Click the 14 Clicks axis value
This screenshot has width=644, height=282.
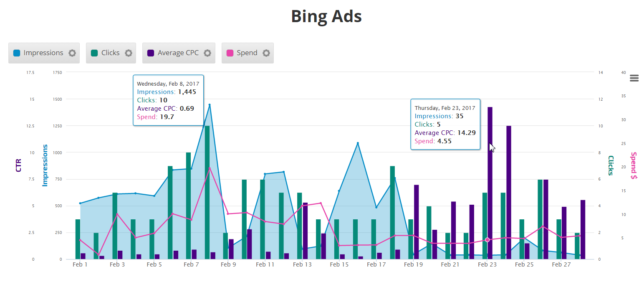pos(601,72)
